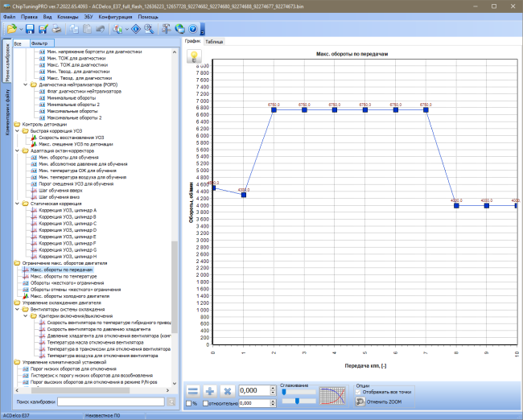Open file with the yellow folder icon
Viewport: 523px width, 420px height.
tap(12, 29)
